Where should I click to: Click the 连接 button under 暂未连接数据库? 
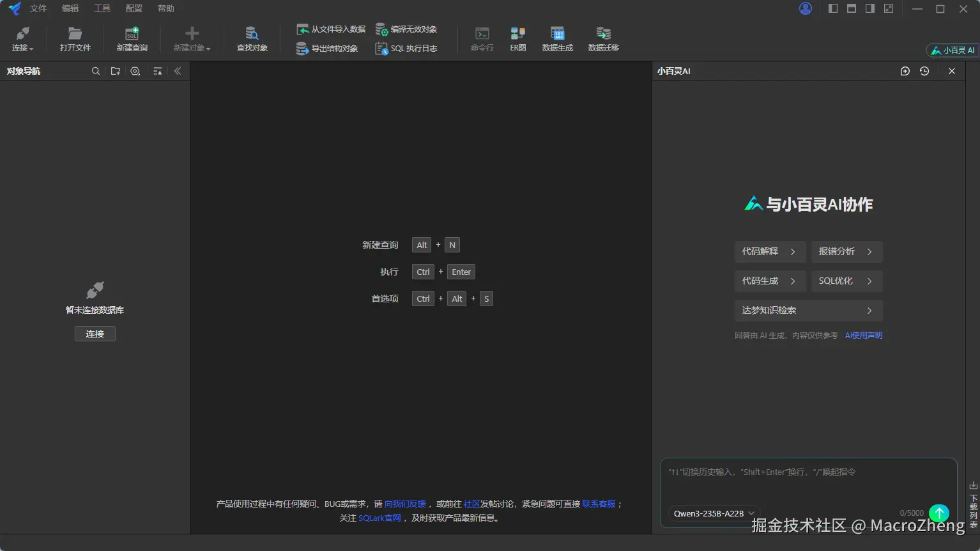pyautogui.click(x=95, y=334)
